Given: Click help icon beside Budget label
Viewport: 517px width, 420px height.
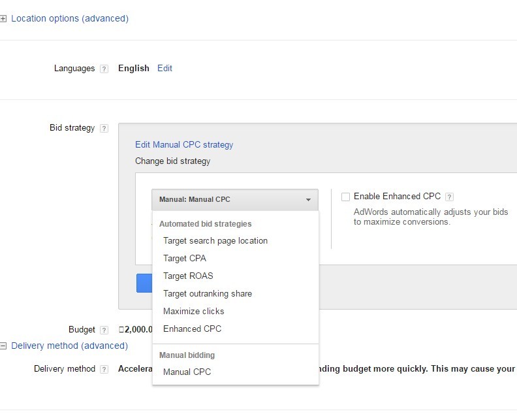Looking at the screenshot, I should [x=104, y=331].
